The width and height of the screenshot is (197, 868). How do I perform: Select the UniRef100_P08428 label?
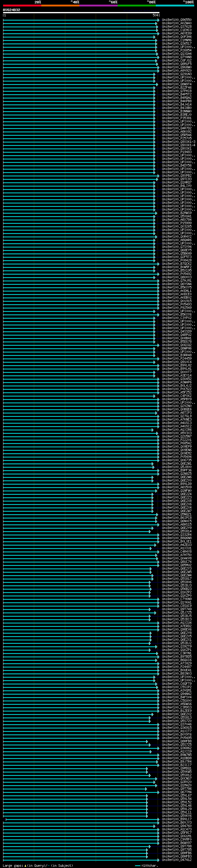tap(177, 260)
